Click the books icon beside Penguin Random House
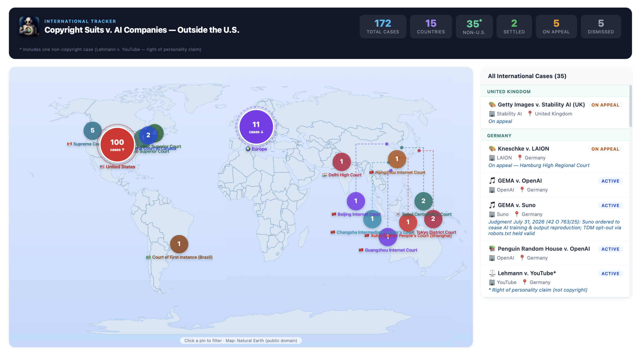Screen dimensions: 644x355 click(x=492, y=249)
